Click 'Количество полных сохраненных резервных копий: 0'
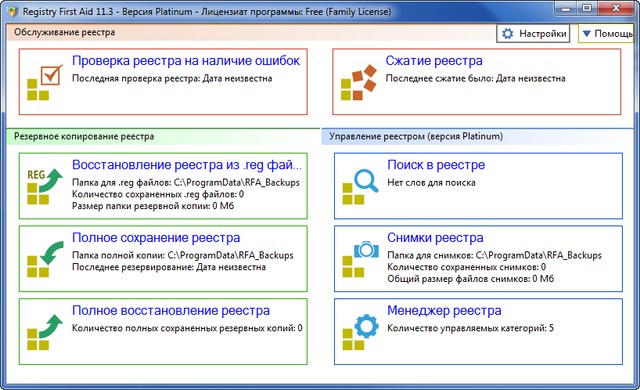Screen dimensions: 640x390 (x=187, y=328)
